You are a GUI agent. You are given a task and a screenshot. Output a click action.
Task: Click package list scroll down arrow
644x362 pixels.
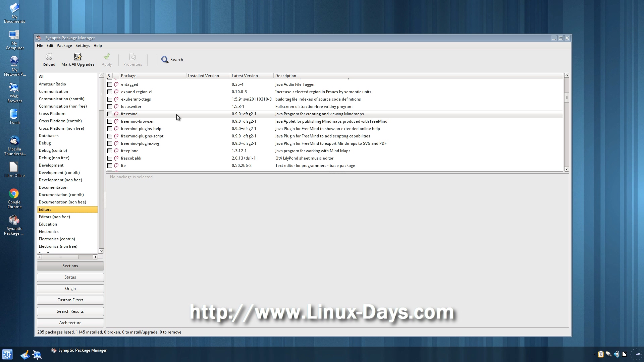click(x=567, y=169)
